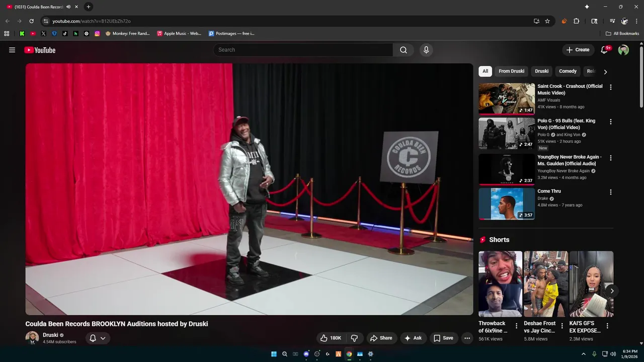Viewport: 644px width, 362px height.
Task: Open the Monkey: Free Rand... bookmark
Action: [x=128, y=34]
